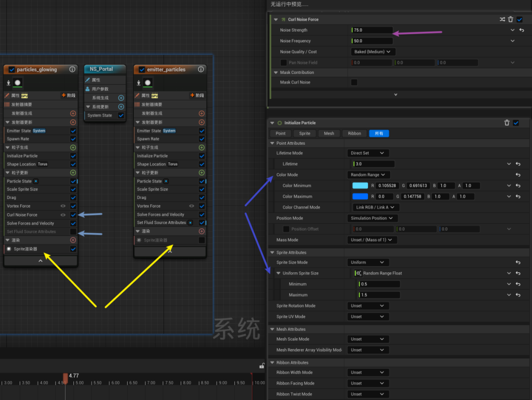
Task: Open the Sprite Size Mode Uniform dropdown
Action: 368,262
